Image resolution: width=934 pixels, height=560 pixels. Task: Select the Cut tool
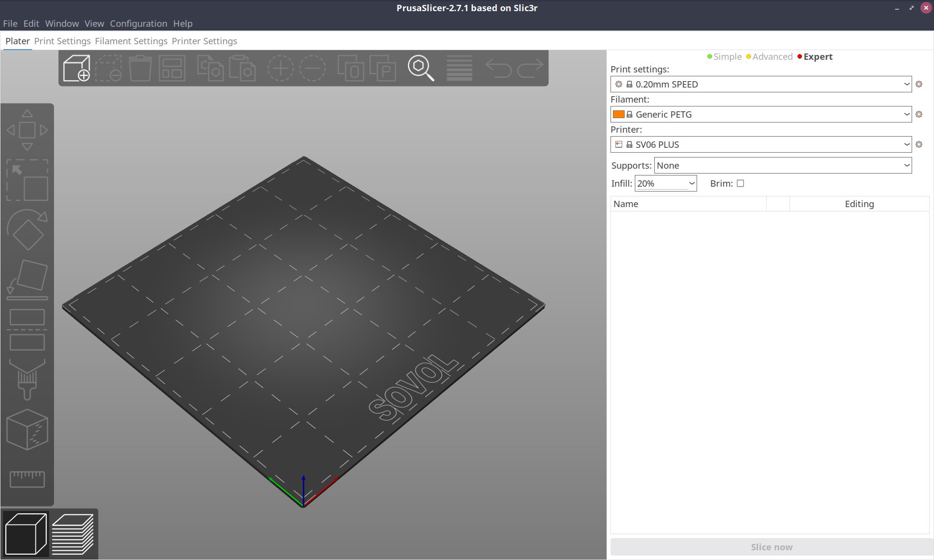click(27, 330)
